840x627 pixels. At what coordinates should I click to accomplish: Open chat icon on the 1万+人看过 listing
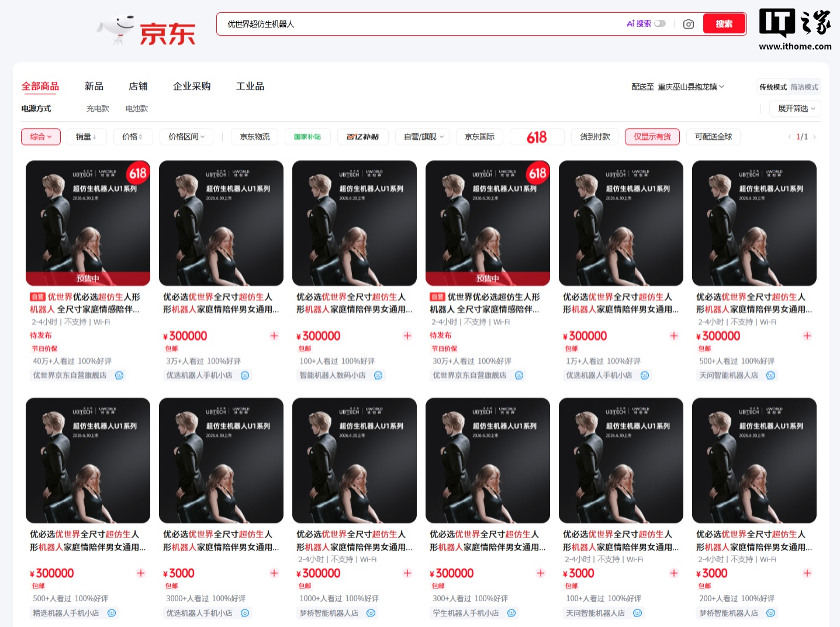click(x=645, y=375)
